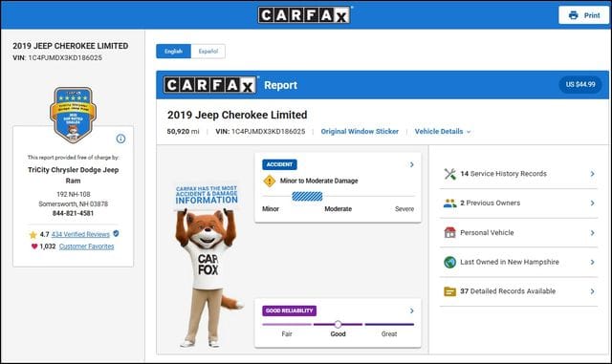Click the VIN in the report header
612x364 pixels.
pyautogui.click(x=260, y=132)
